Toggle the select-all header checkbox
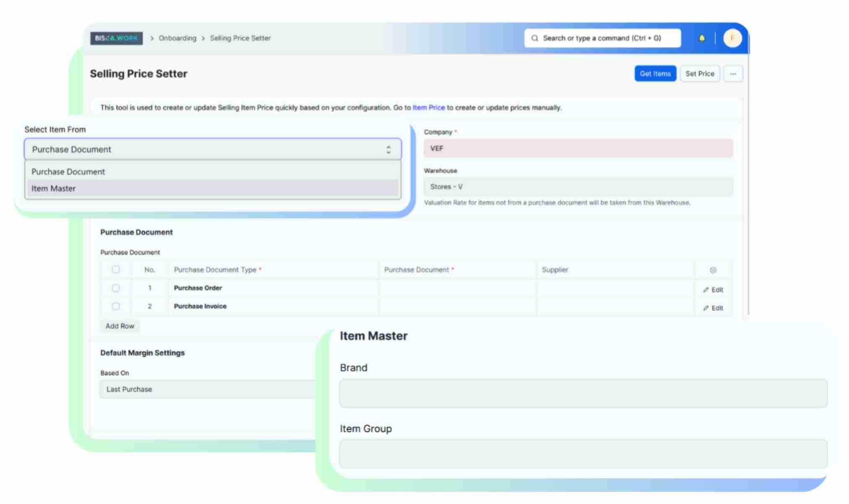 (116, 270)
